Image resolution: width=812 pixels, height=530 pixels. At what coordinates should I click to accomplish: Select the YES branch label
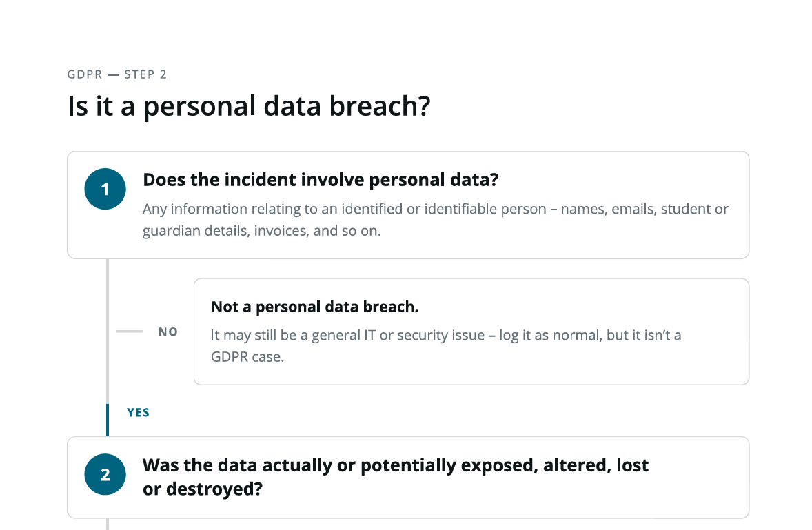click(139, 413)
